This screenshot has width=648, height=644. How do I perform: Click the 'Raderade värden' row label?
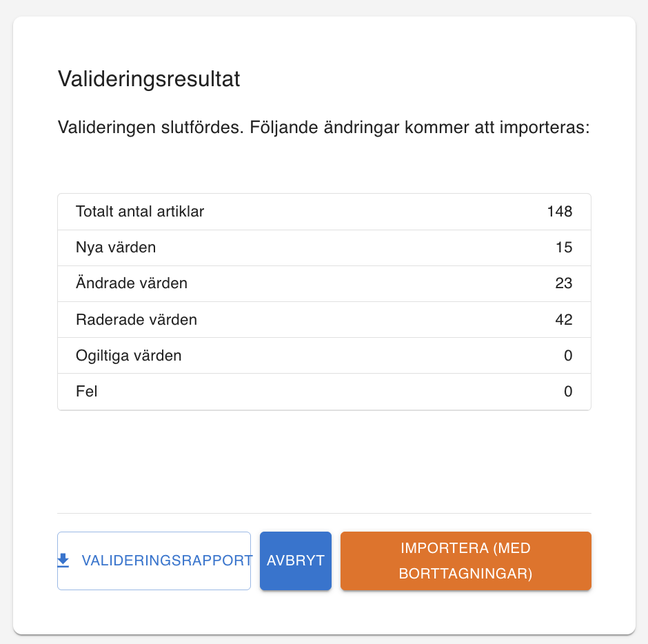pos(136,320)
